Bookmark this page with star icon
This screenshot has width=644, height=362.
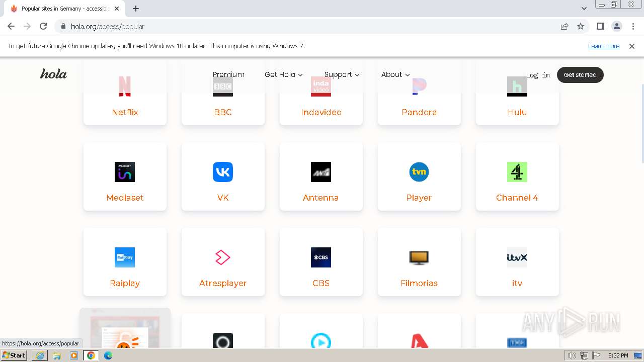pos(581,26)
